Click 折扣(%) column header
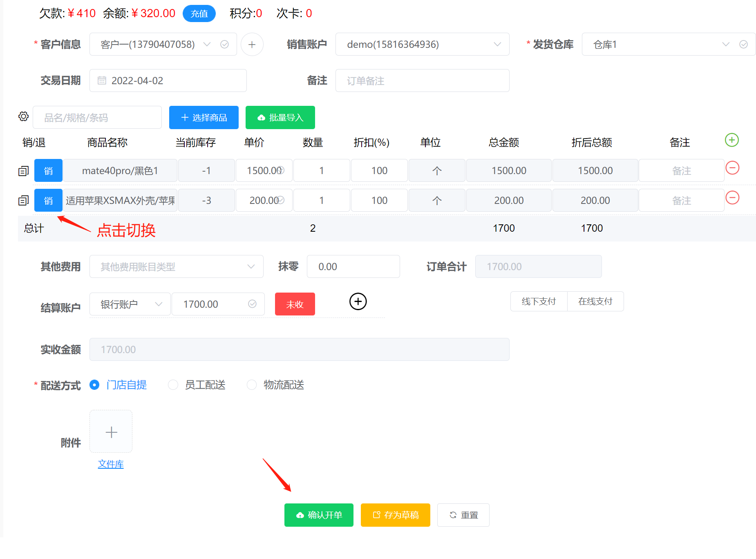This screenshot has height=559, width=756. coord(371,143)
